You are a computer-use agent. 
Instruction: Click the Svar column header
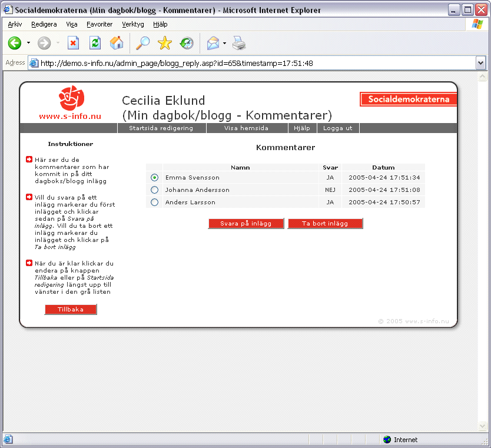(330, 168)
